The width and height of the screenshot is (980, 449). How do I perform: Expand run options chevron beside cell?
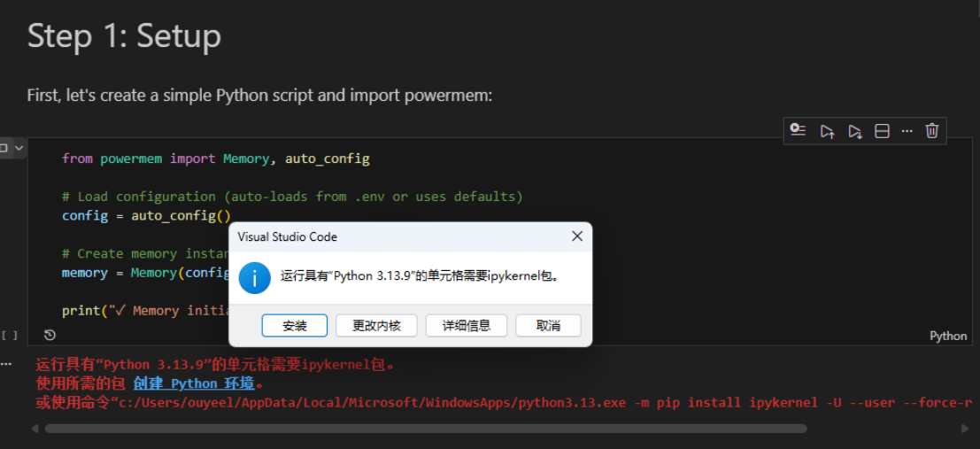click(x=19, y=148)
